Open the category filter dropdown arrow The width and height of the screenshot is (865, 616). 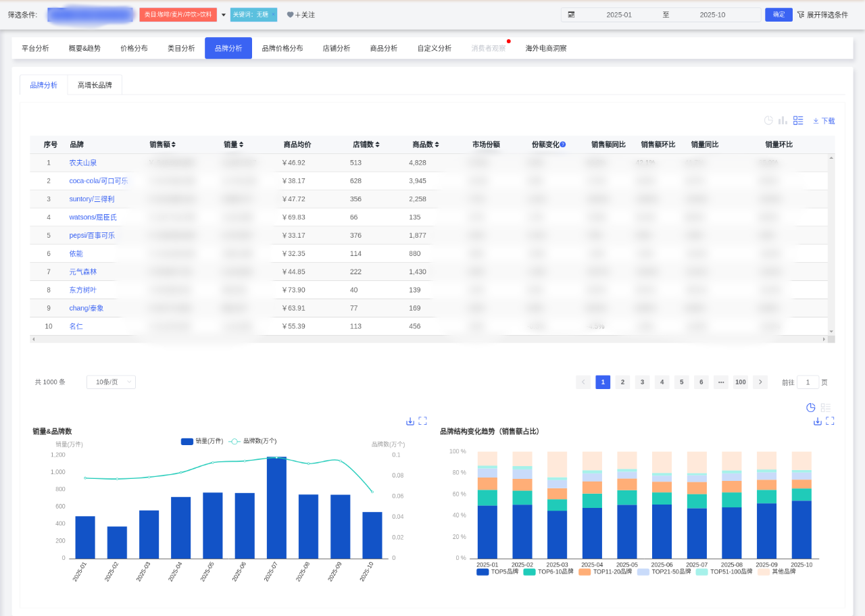tap(224, 15)
